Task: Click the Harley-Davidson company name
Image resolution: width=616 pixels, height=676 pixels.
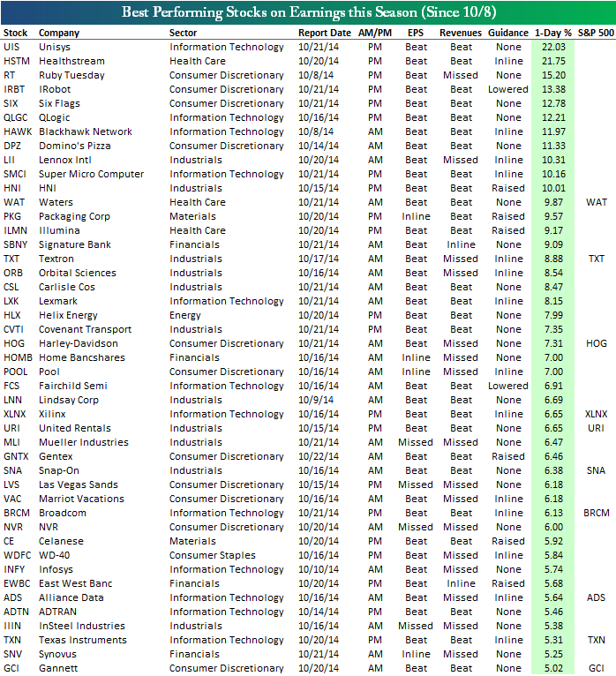Action: click(78, 343)
